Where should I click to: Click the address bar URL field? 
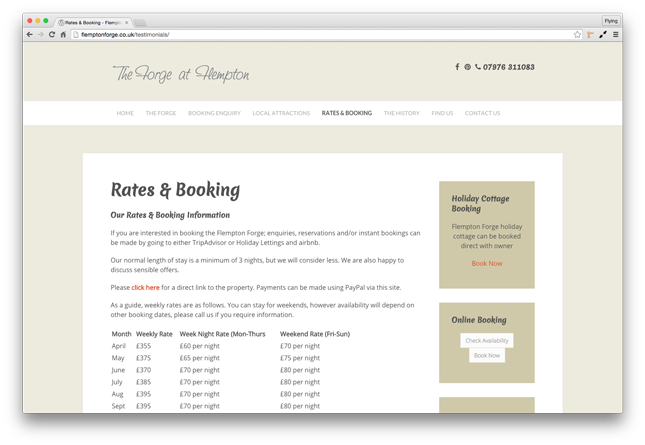(323, 35)
